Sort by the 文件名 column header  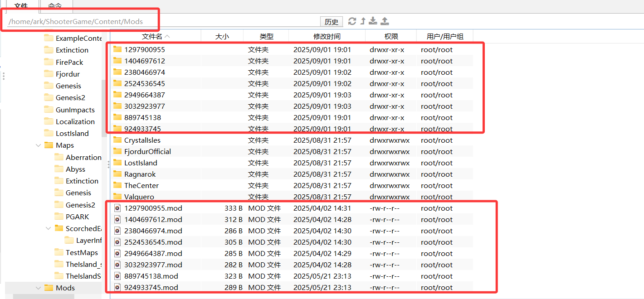coord(155,36)
